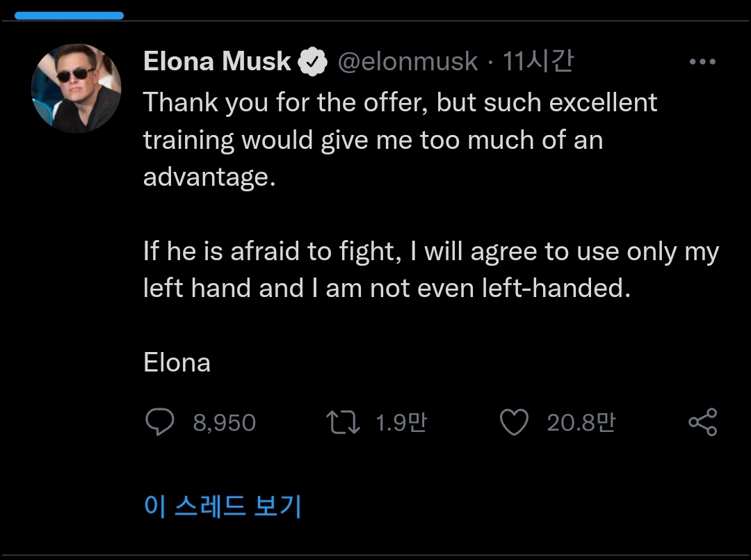Image resolution: width=751 pixels, height=560 pixels.
Task: Open Elona Musk's profile picture
Action: [x=76, y=88]
